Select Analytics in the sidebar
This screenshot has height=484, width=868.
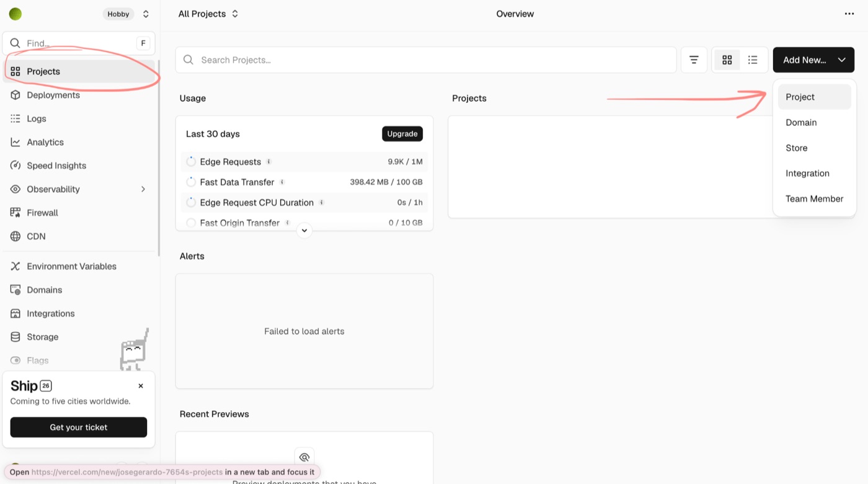coord(79,142)
